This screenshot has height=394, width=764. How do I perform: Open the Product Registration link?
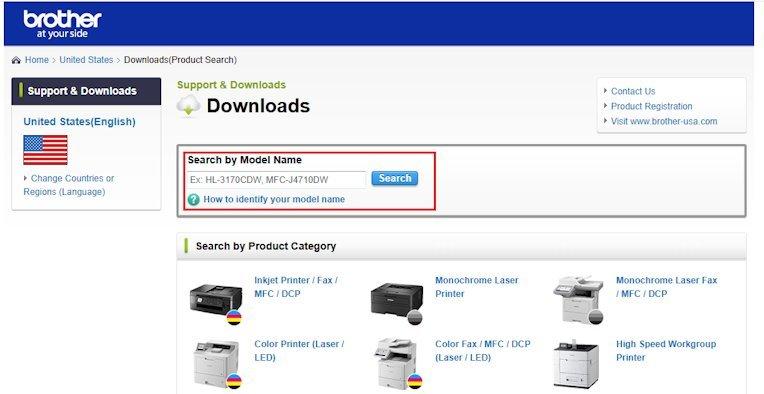[651, 106]
